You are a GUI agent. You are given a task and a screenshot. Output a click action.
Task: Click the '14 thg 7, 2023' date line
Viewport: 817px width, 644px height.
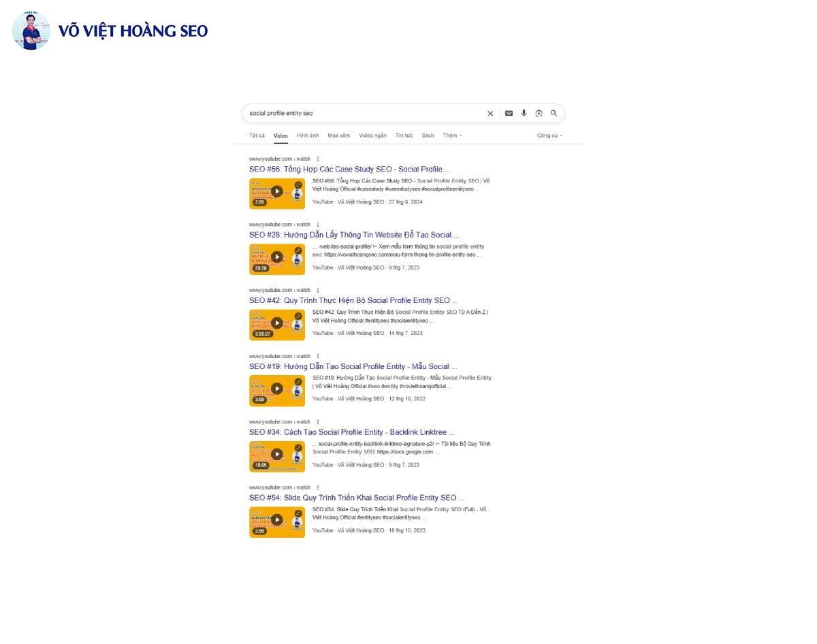(405, 334)
